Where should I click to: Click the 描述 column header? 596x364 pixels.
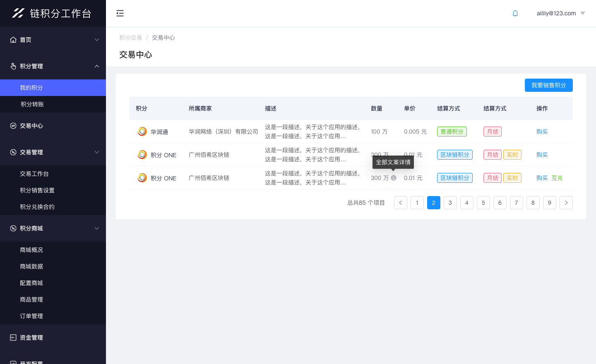(271, 108)
